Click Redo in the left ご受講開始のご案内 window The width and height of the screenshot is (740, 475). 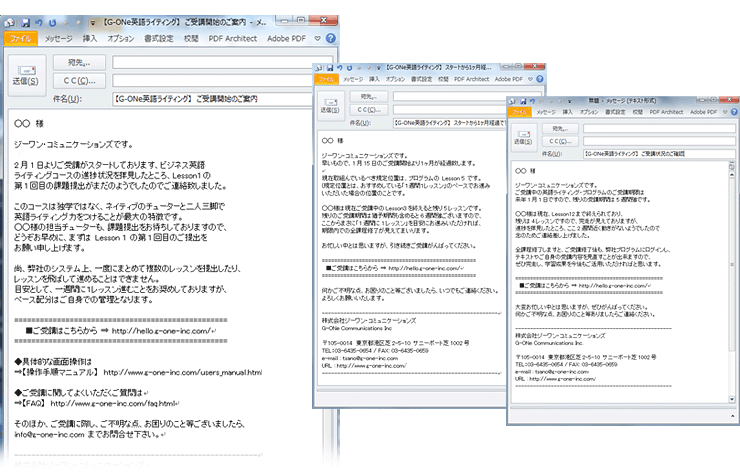point(52,22)
